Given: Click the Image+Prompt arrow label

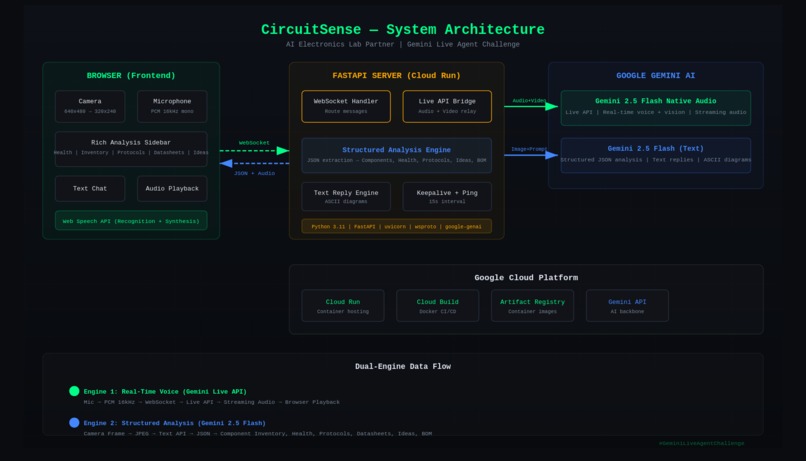Looking at the screenshot, I should [529, 149].
